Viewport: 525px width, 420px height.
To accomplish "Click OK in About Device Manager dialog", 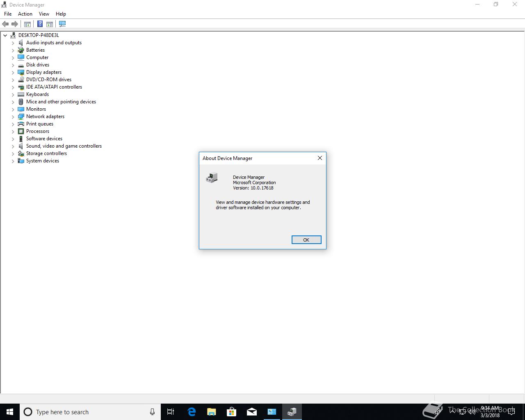I will [x=306, y=240].
